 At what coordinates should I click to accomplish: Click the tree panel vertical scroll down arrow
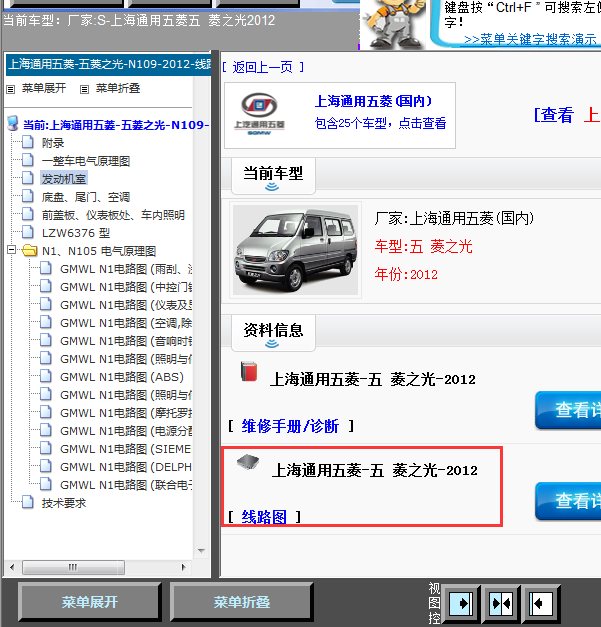[x=202, y=551]
